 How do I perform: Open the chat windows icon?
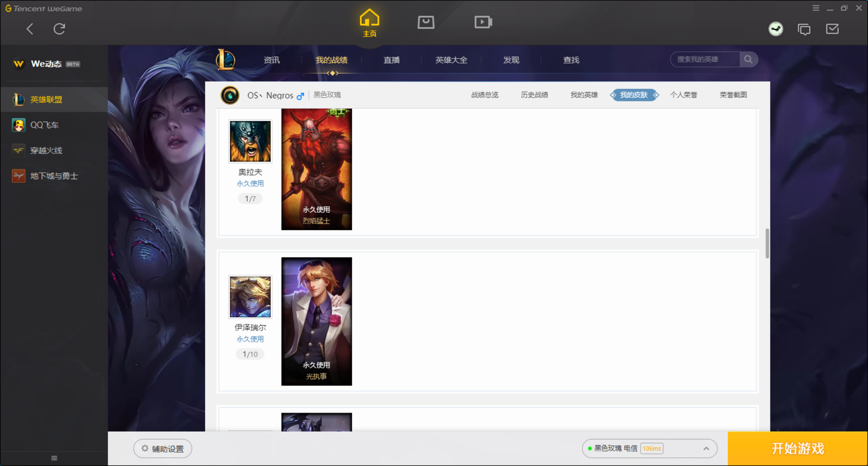(804, 29)
